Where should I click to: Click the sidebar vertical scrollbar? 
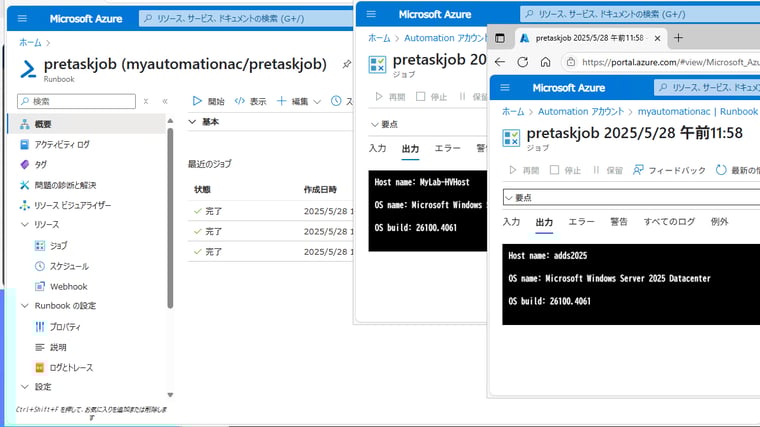170,218
